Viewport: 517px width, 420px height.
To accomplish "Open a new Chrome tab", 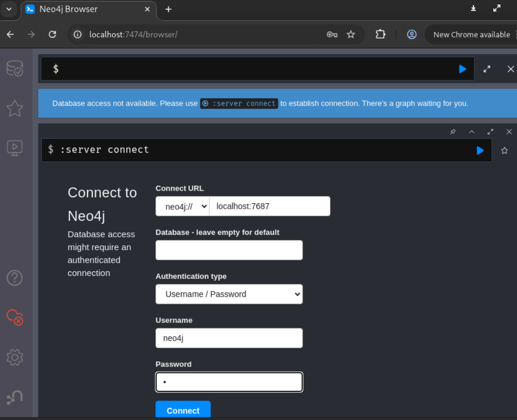I will tap(168, 9).
